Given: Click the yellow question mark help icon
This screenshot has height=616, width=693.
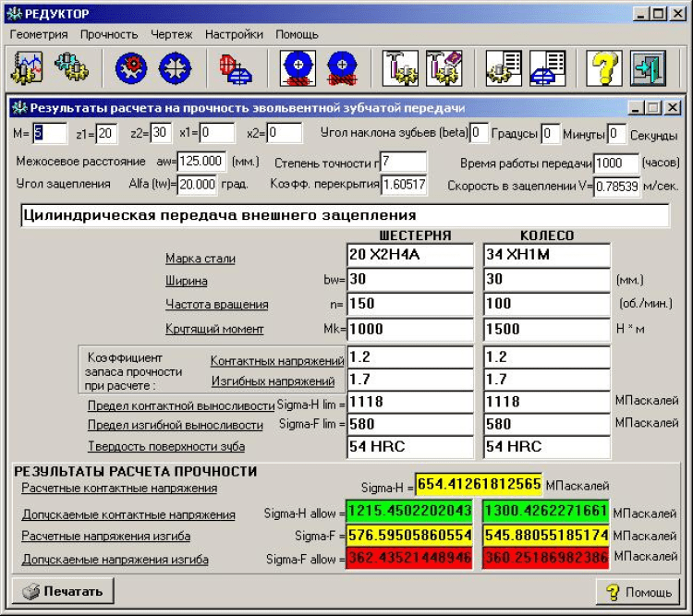Looking at the screenshot, I should 604,67.
